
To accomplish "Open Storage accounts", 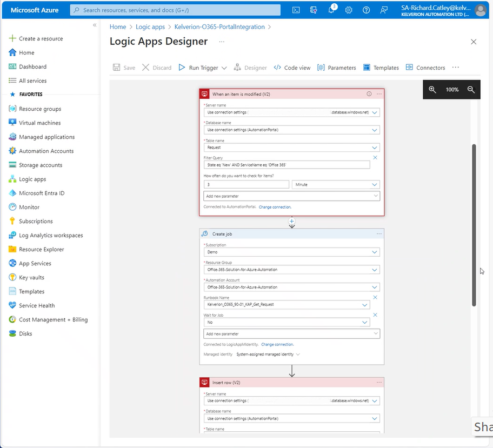I will point(41,165).
